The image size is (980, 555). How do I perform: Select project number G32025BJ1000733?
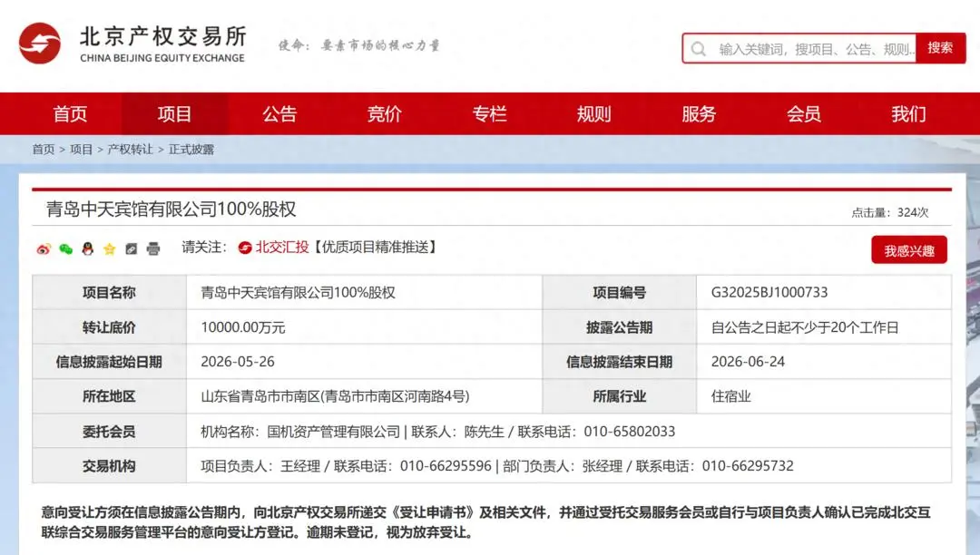click(769, 292)
